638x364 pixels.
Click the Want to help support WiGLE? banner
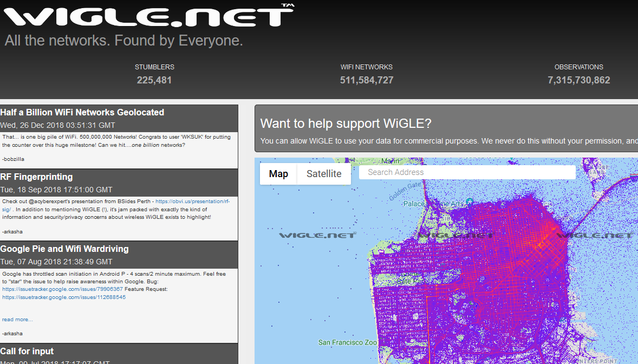click(446, 129)
